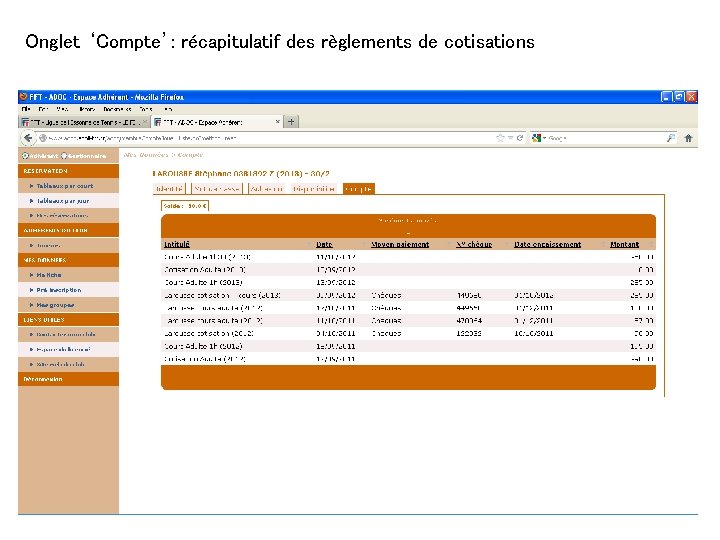Viewport: 720px width, 540px height.
Task: Select the FFT ADOC Espace Adhérent tab
Action: pos(217,122)
